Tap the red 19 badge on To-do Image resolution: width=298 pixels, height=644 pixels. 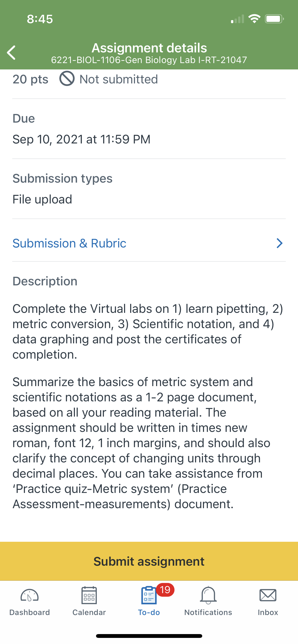pyautogui.click(x=165, y=590)
